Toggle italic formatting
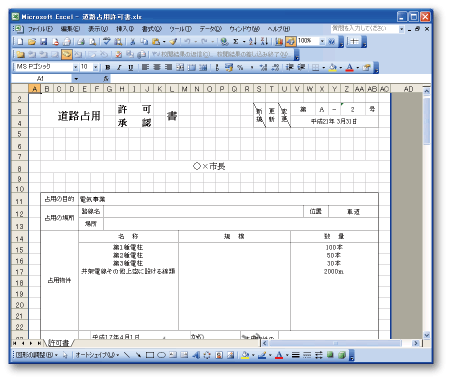The height and width of the screenshot is (380, 450). pos(119,67)
